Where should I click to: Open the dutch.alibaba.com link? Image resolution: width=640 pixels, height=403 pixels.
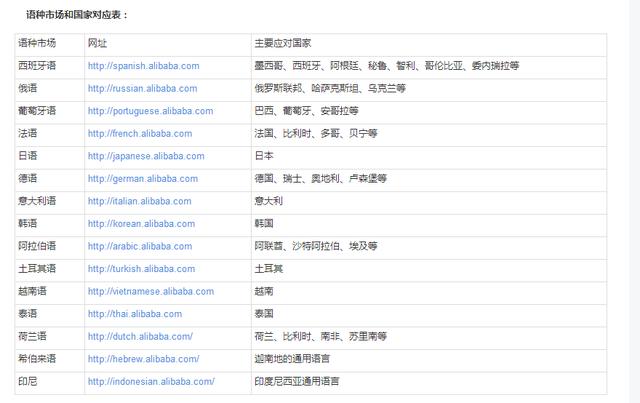coord(140,336)
